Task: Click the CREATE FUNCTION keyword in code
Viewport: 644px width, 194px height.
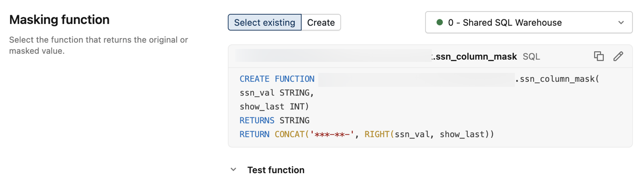Action: [277, 79]
